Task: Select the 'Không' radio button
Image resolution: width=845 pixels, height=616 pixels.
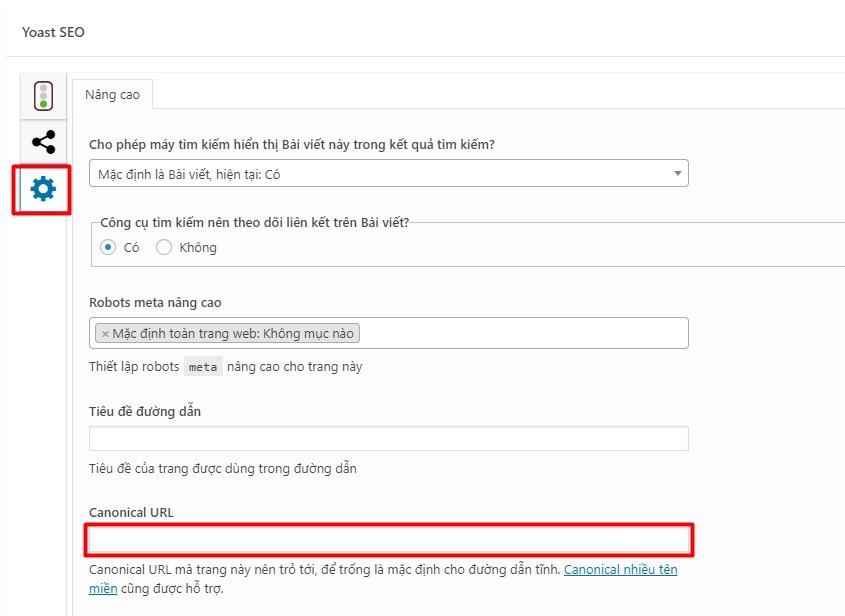Action: pos(164,247)
